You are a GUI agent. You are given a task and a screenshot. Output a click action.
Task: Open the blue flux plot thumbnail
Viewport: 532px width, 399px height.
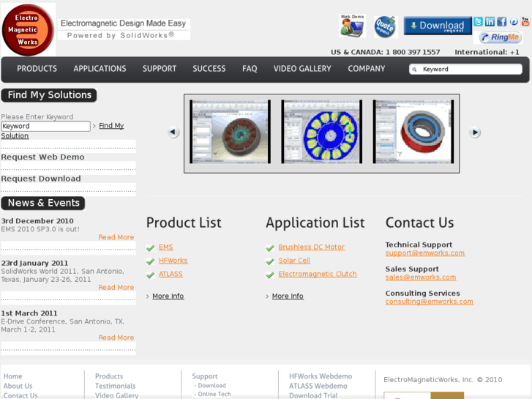[322, 132]
